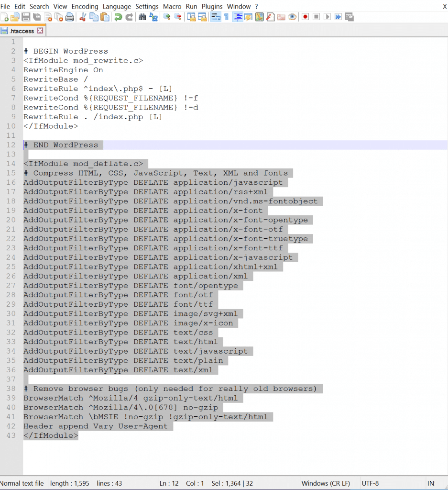The width and height of the screenshot is (448, 490).
Task: Select the .htaccess document tab
Action: point(22,30)
